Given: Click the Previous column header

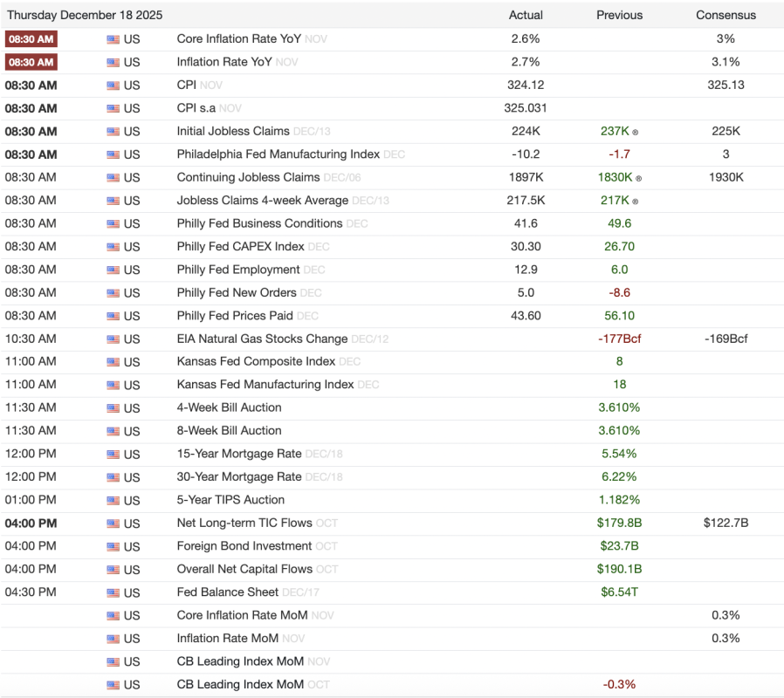Looking at the screenshot, I should point(619,15).
